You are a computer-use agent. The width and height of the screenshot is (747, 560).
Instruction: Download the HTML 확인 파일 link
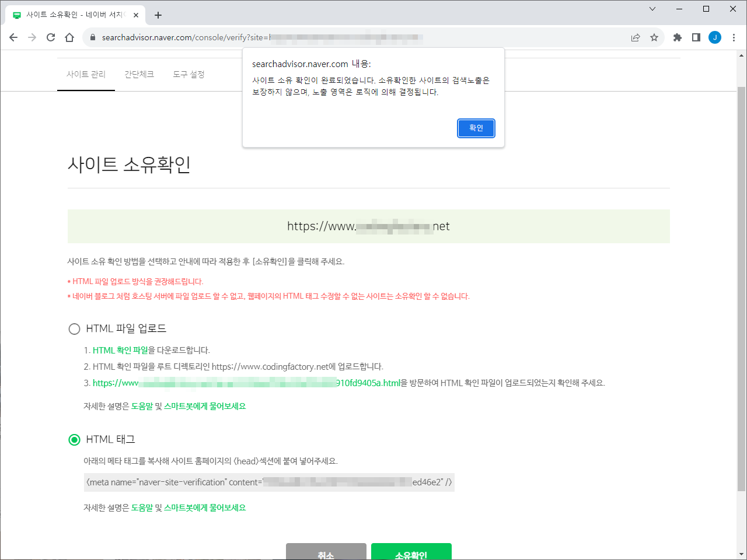point(120,351)
